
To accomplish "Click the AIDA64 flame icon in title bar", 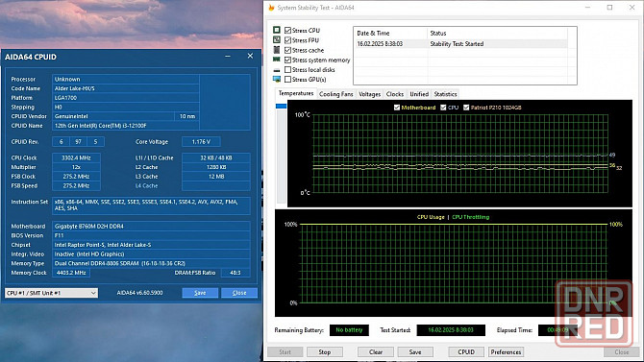I will click(271, 8).
